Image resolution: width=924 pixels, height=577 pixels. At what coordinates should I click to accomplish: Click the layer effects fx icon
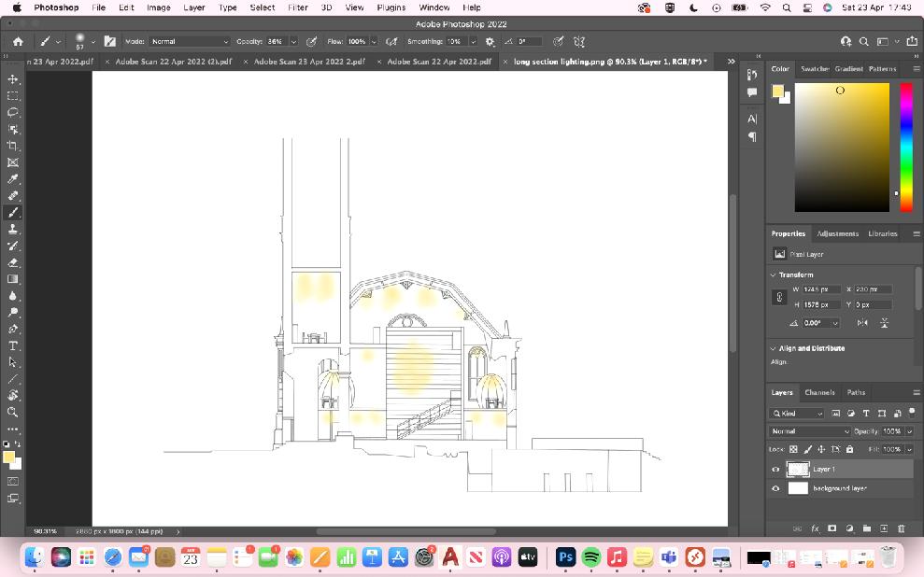click(x=815, y=528)
